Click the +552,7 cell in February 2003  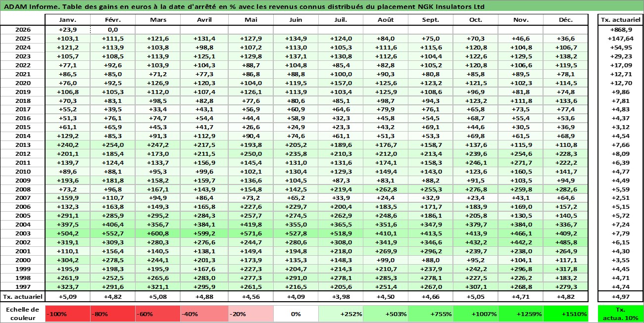112,233
